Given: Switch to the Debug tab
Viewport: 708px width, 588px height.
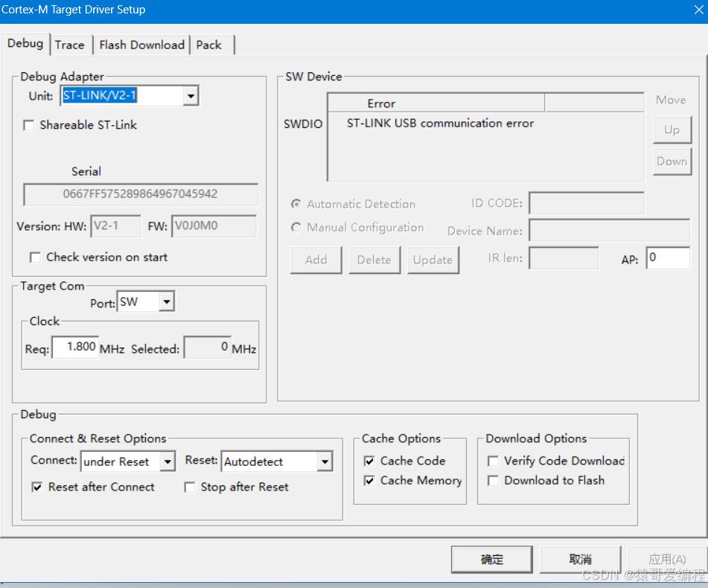Looking at the screenshot, I should (x=25, y=44).
